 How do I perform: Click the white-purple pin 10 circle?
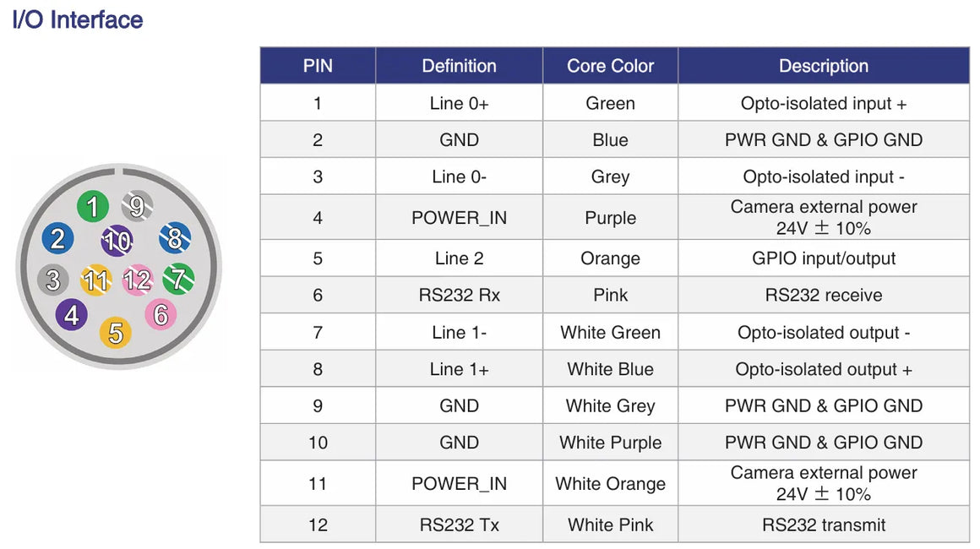point(117,242)
